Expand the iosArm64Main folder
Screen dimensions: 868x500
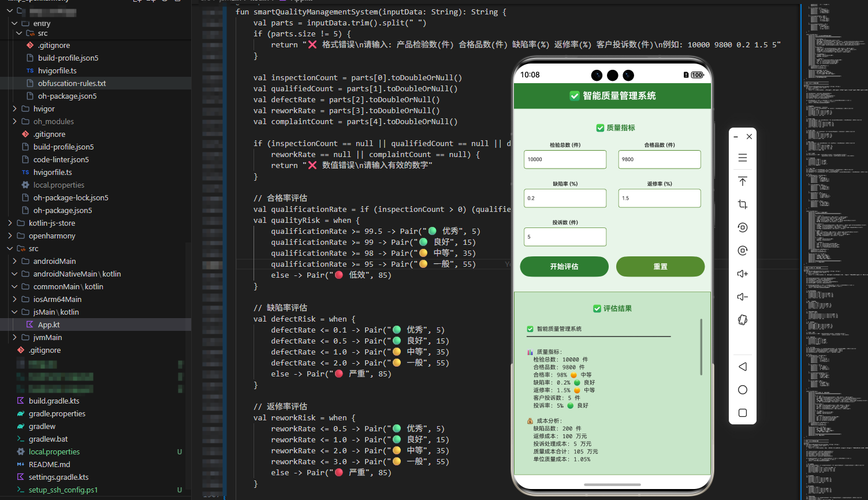pyautogui.click(x=14, y=299)
